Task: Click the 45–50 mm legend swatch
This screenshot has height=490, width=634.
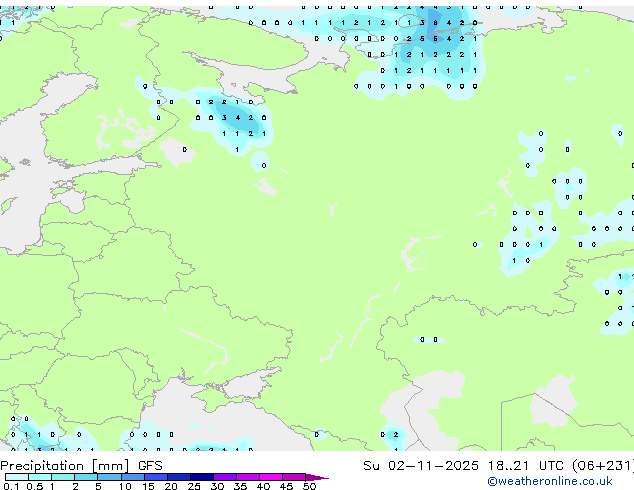Action: [294, 477]
